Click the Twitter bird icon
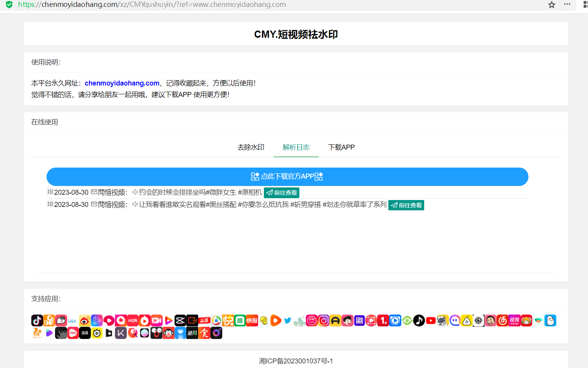 288,321
